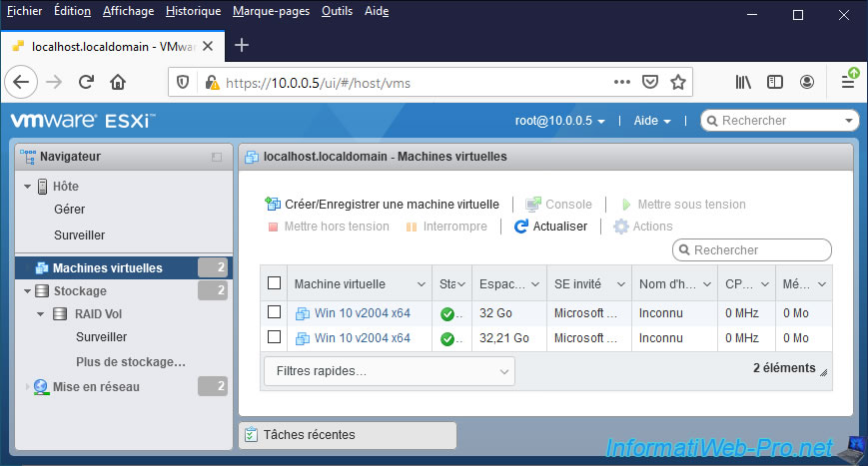Sort by the Nom d'h... column header
The width and height of the screenshot is (868, 466).
(667, 284)
